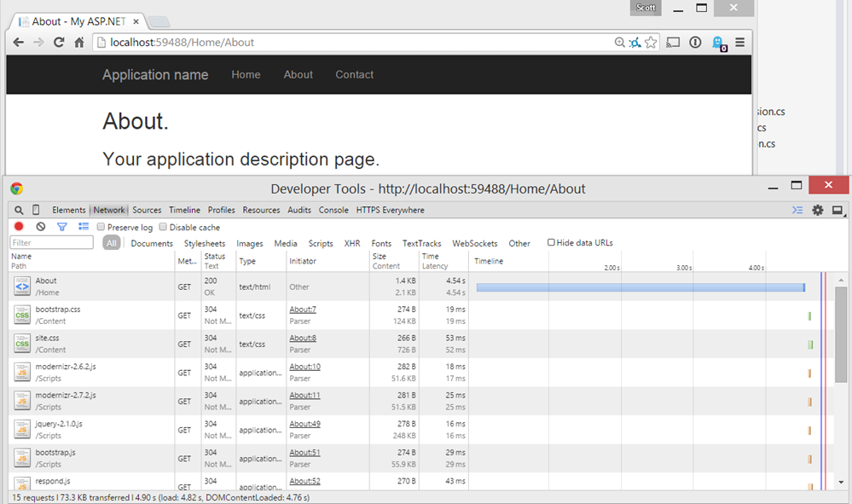Open DevTools search magnifier icon
The width and height of the screenshot is (852, 504).
coord(19,210)
